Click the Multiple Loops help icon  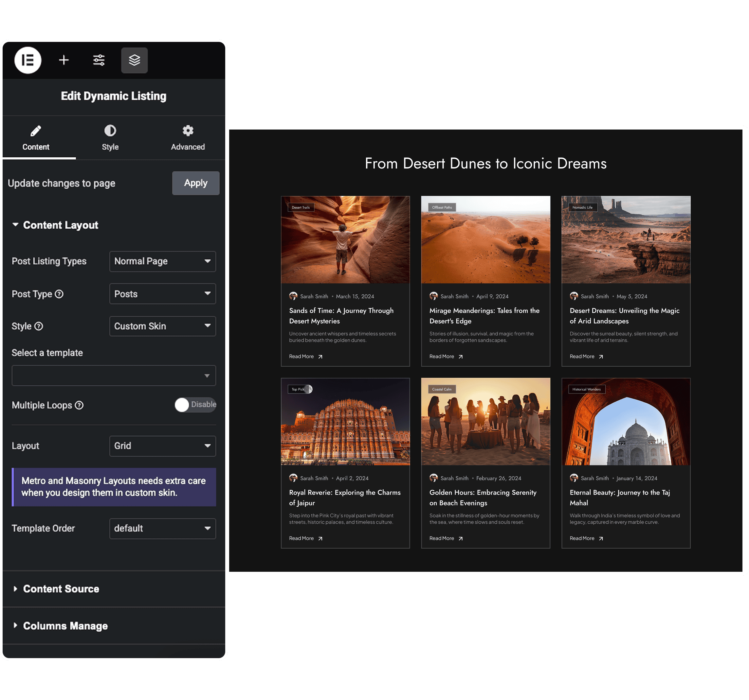click(79, 406)
